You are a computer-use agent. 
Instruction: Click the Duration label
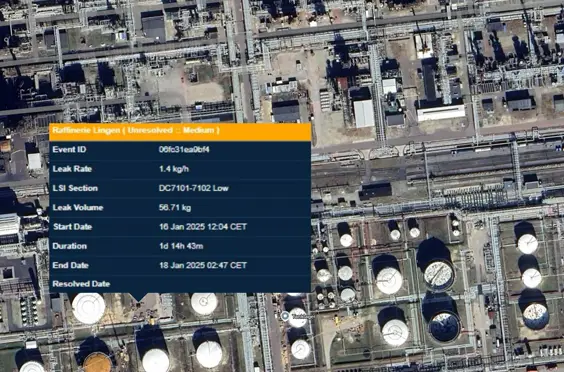69,246
